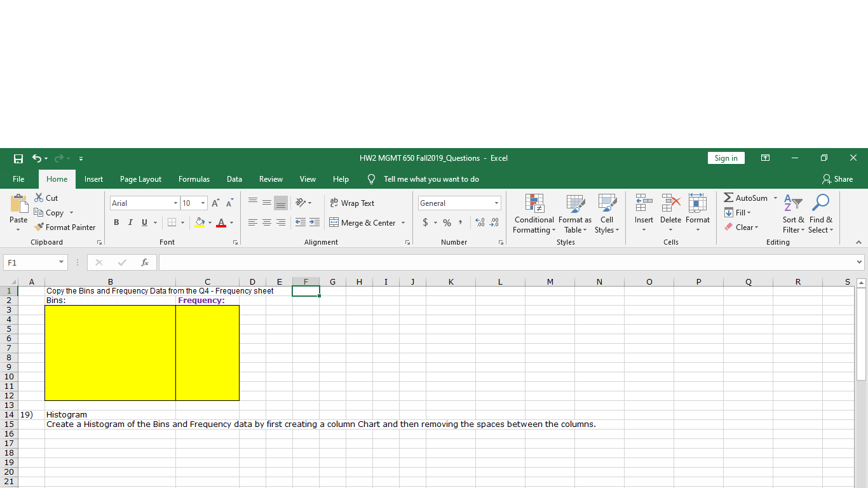Undo the last action
Screen dimensions: 868x488
(37, 158)
